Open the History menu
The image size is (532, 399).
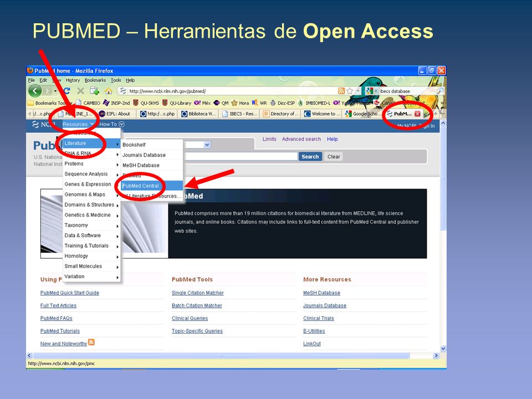[x=73, y=80]
